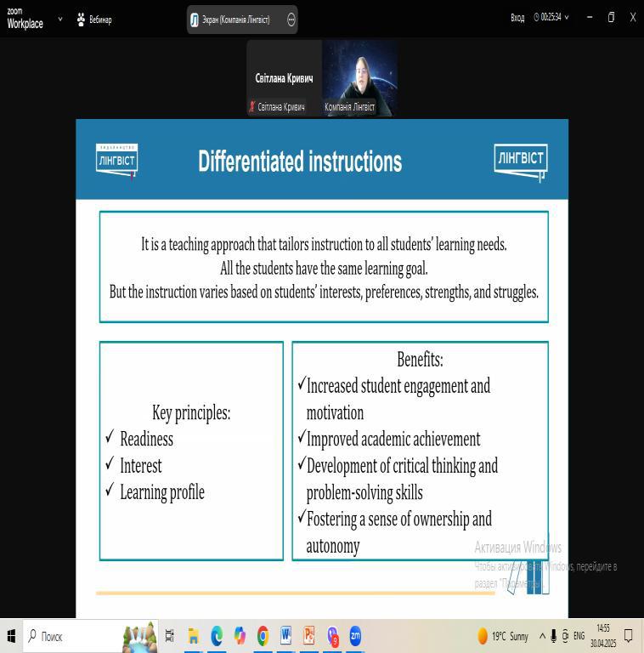Expand the dropdown chevron beside Zoom Workplace
Viewport: 644px width, 653px height.
(60, 19)
